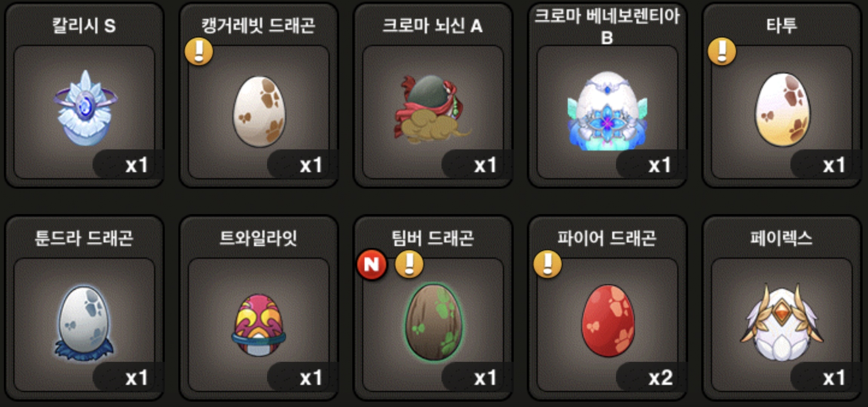Viewport: 868px width, 407px height.
Task: Click the x2 count on 파이어 드래곤
Action: tap(660, 378)
